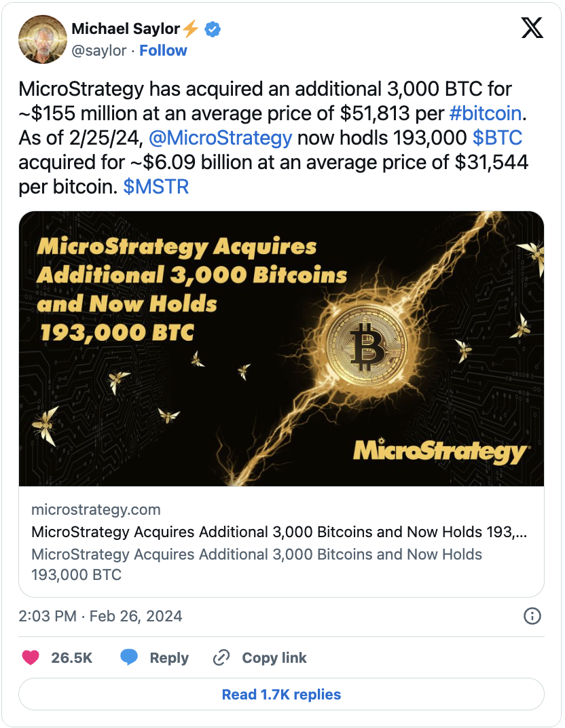The image size is (565, 728).
Task: Click the Reply text label
Action: (169, 657)
